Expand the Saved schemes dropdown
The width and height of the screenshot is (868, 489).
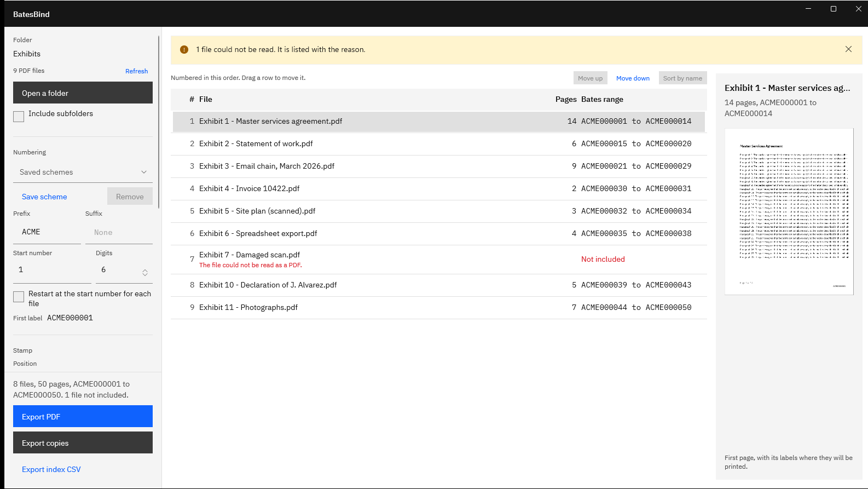point(83,172)
